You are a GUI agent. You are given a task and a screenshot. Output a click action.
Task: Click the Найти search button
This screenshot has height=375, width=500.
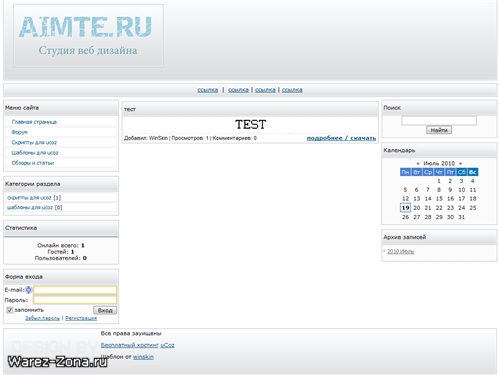click(x=439, y=130)
